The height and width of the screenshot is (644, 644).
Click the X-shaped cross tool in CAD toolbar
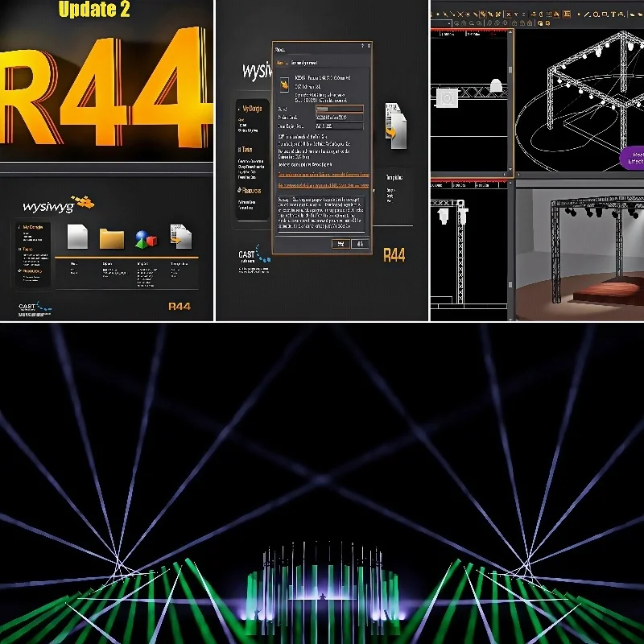click(460, 14)
